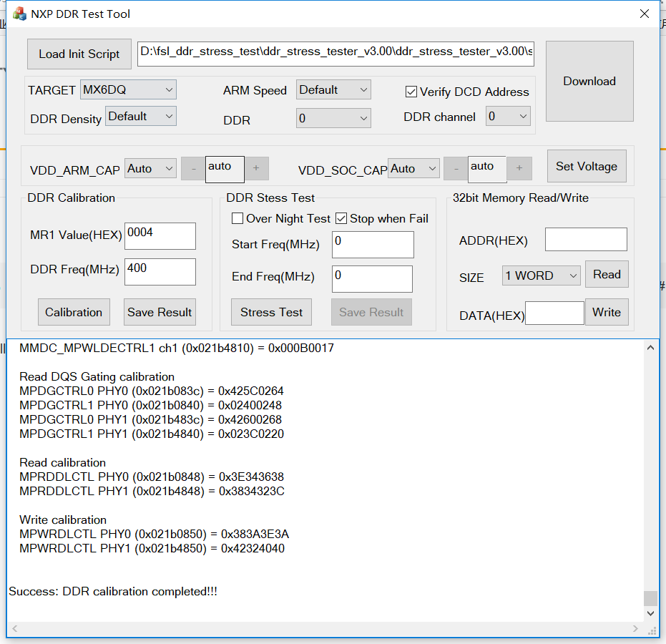Click Save Result under DDR Stress Test

tap(371, 312)
